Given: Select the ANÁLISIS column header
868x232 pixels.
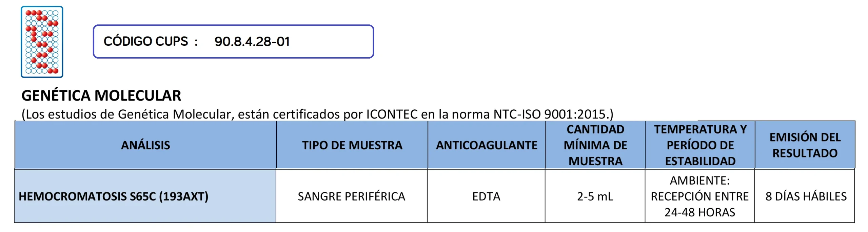Looking at the screenshot, I should pos(145,145).
